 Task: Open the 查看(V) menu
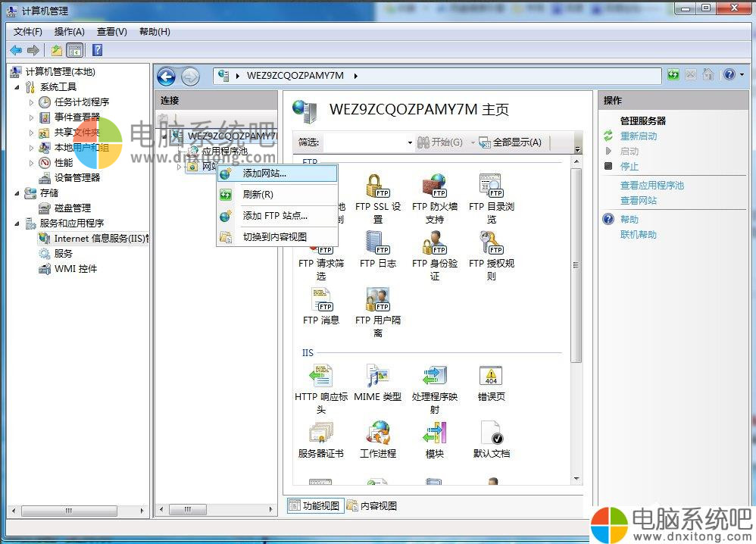click(x=112, y=32)
